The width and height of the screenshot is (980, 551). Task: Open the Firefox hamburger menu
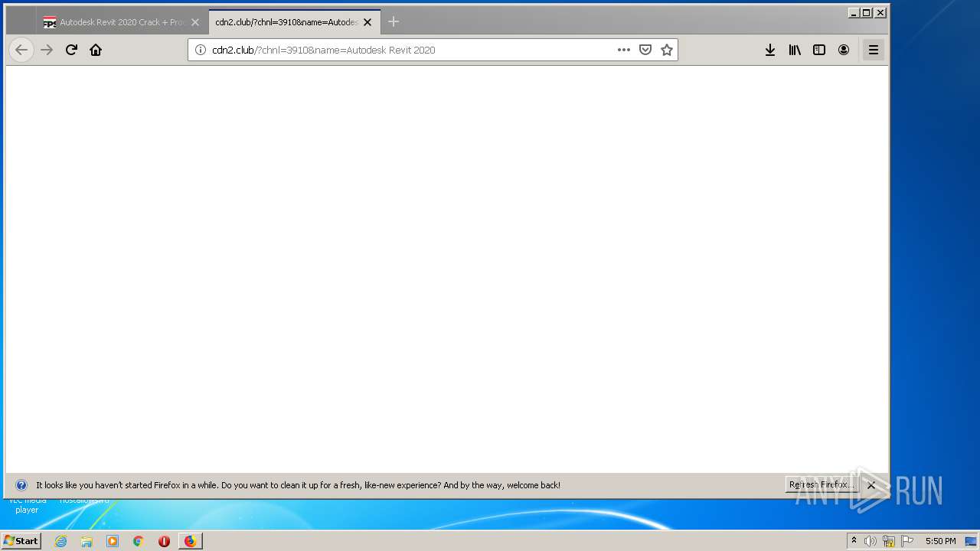tap(874, 50)
